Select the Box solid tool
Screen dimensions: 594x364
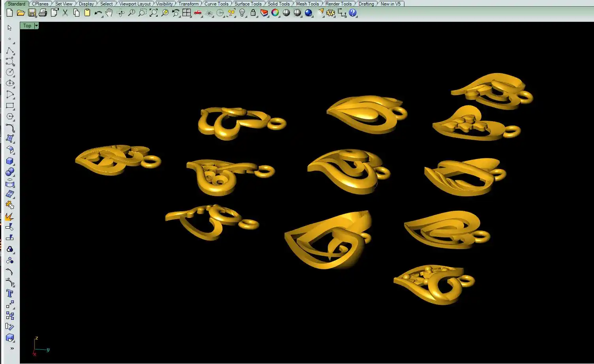click(x=10, y=161)
